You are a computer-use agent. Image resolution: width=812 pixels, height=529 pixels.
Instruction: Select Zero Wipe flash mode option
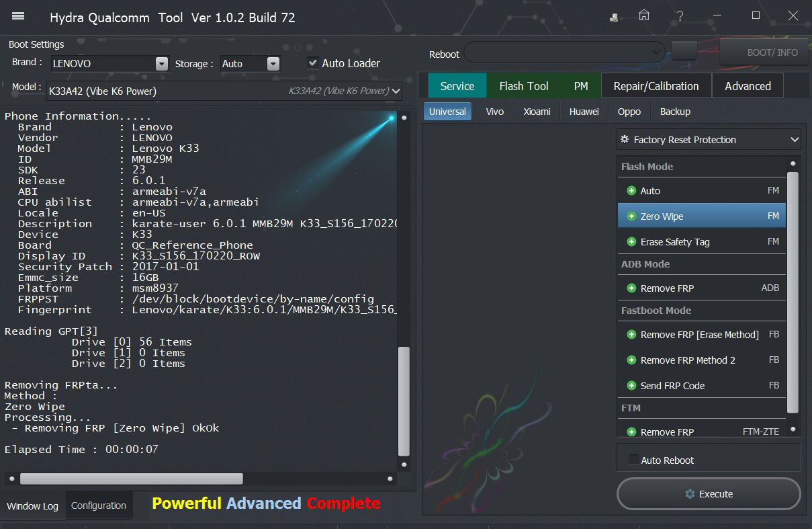click(x=701, y=216)
